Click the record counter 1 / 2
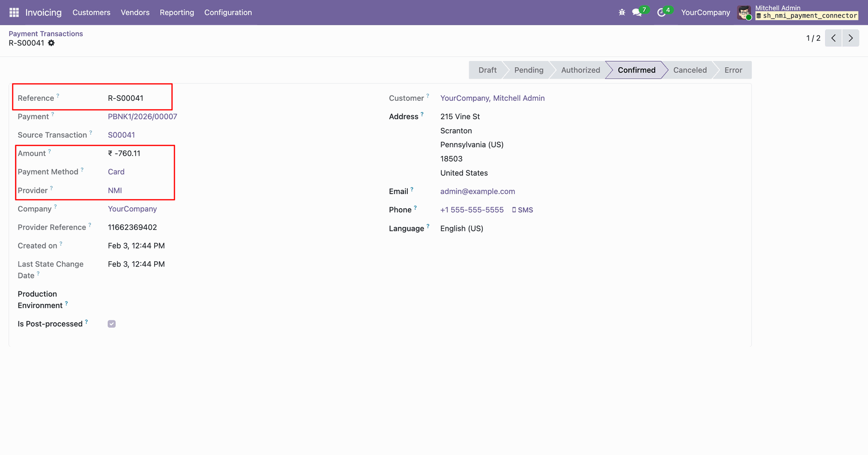Image resolution: width=868 pixels, height=455 pixels. tap(813, 38)
